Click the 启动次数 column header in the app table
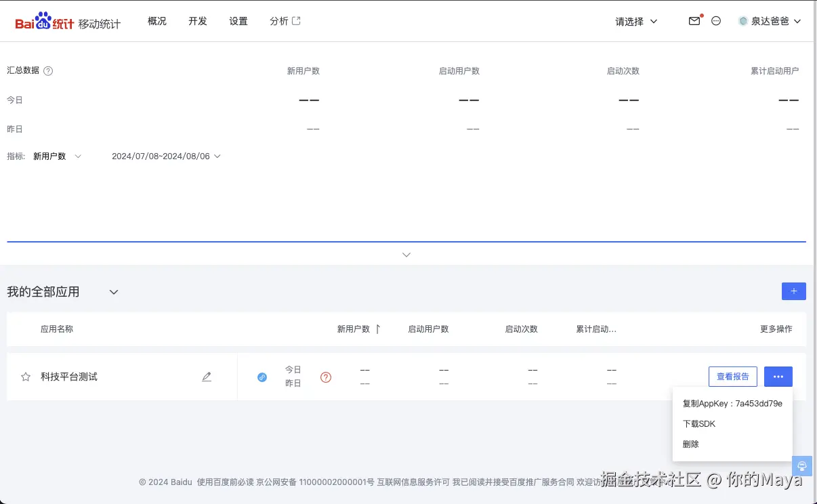Viewport: 817px width, 504px height. (522, 329)
